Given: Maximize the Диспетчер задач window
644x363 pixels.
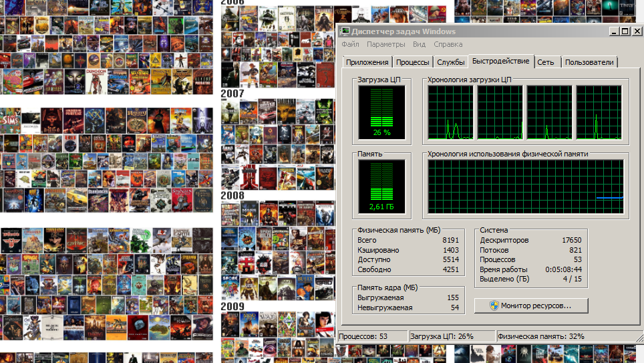Looking at the screenshot, I should pos(625,31).
